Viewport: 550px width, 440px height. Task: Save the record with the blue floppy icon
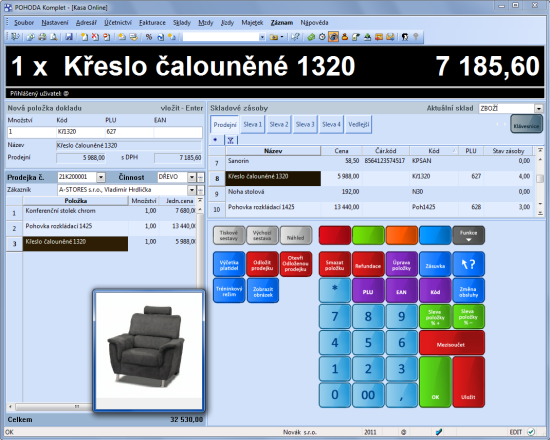(69, 36)
